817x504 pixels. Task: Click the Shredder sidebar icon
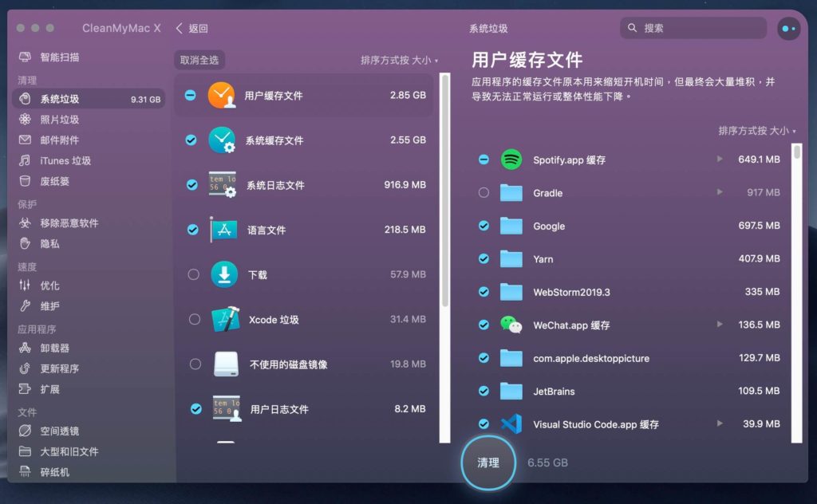click(x=25, y=472)
